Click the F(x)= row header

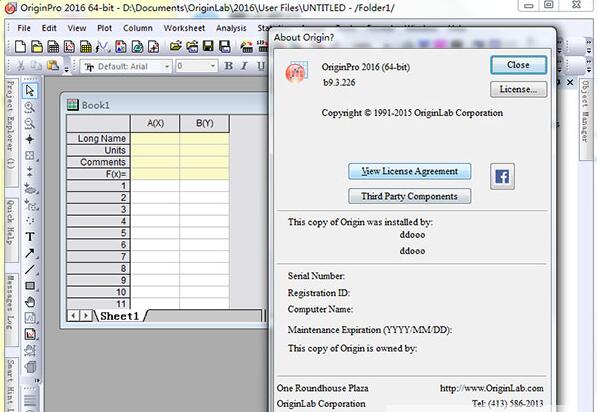(98, 174)
